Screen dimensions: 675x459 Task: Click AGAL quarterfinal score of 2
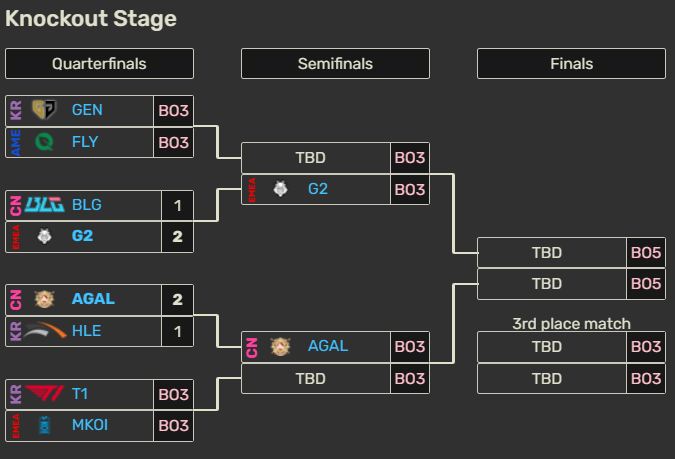177,299
